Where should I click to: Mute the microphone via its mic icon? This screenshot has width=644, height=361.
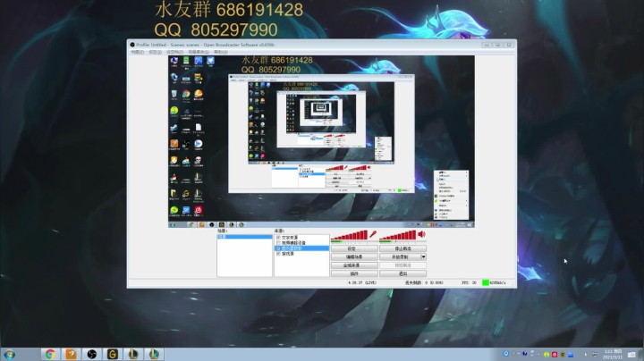[373, 234]
